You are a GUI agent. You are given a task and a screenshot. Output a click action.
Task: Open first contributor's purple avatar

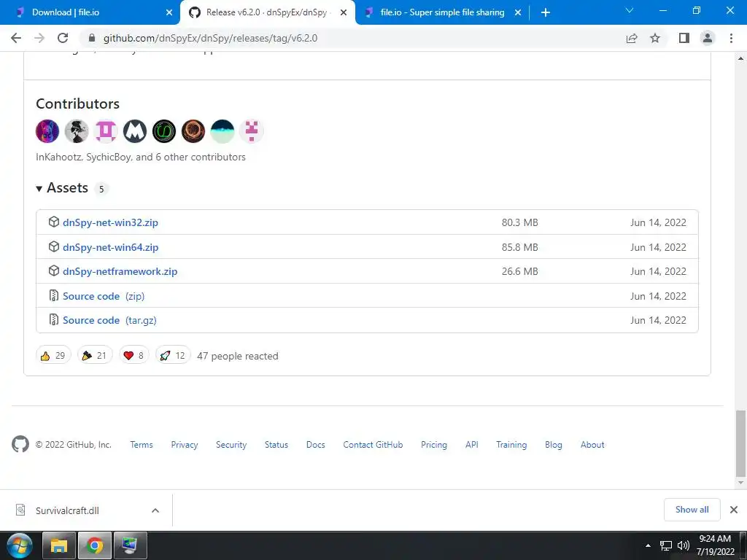47,131
